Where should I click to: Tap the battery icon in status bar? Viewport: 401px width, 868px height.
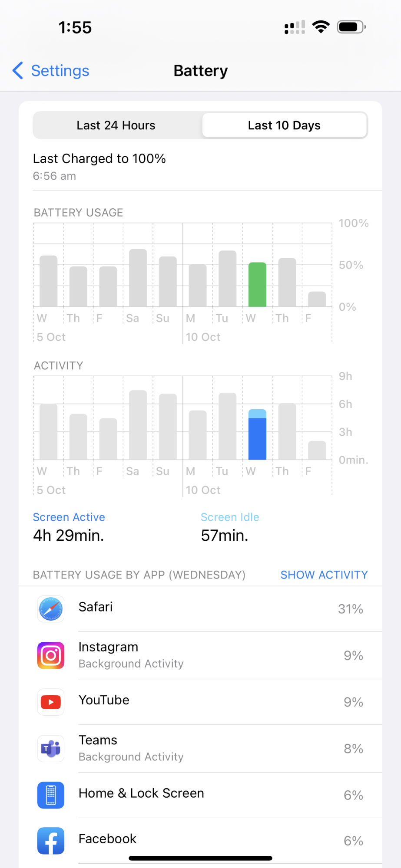(x=351, y=27)
